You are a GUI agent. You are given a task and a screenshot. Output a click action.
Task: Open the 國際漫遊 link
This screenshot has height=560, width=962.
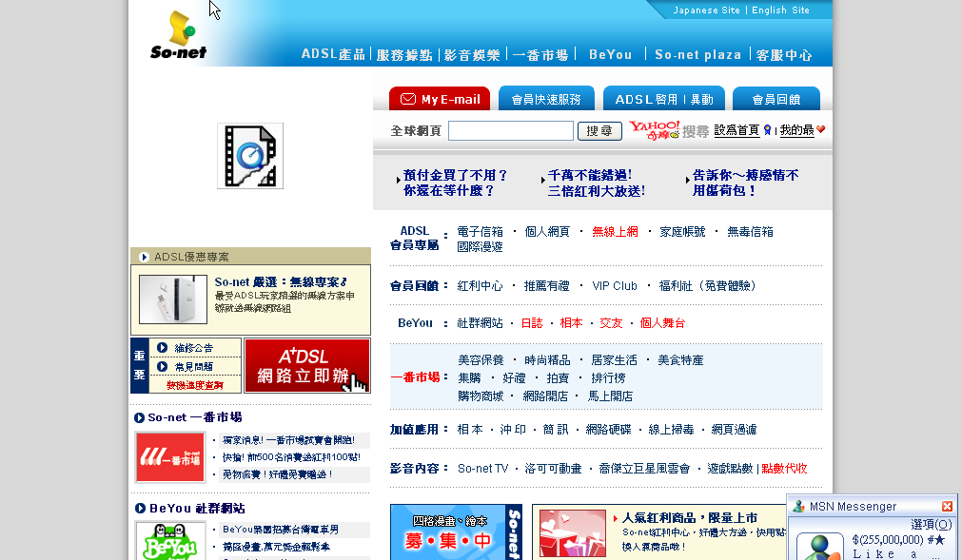(480, 246)
